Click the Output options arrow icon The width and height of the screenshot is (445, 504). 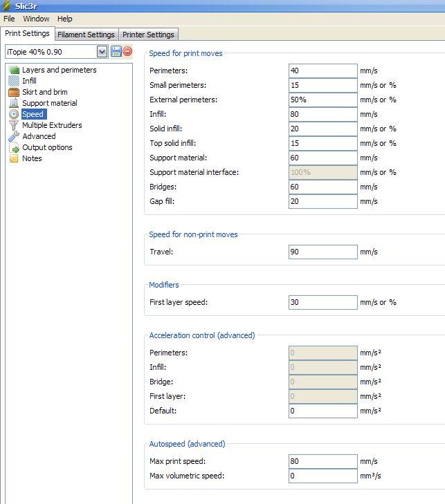14,147
